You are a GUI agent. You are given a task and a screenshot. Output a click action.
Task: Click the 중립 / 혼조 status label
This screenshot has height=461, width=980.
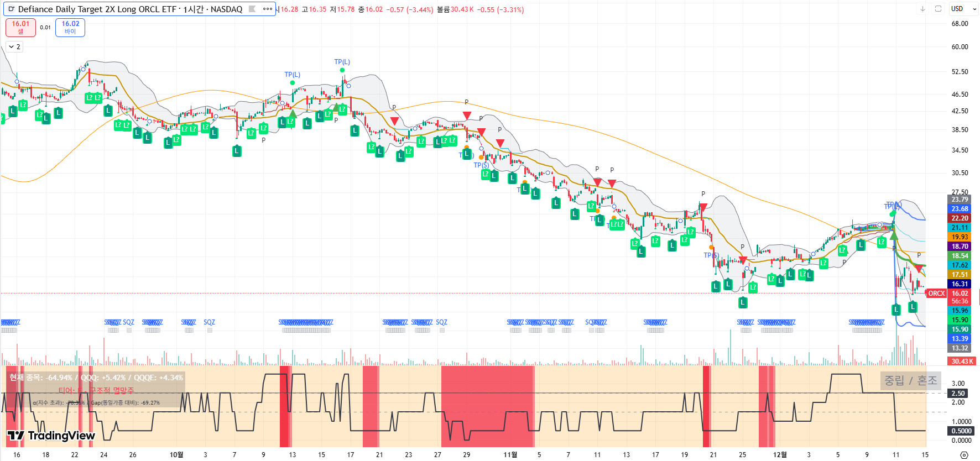pos(911,380)
